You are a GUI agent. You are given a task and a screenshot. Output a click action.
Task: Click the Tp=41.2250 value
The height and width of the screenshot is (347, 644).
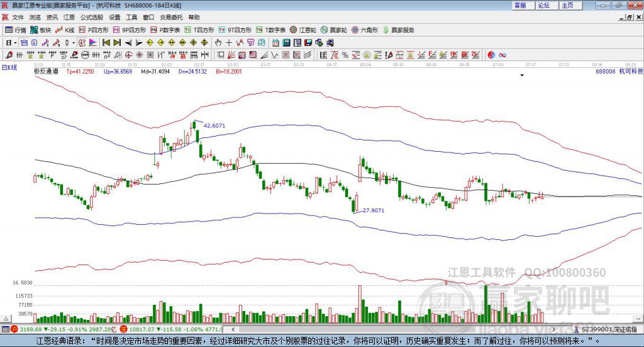80,72
